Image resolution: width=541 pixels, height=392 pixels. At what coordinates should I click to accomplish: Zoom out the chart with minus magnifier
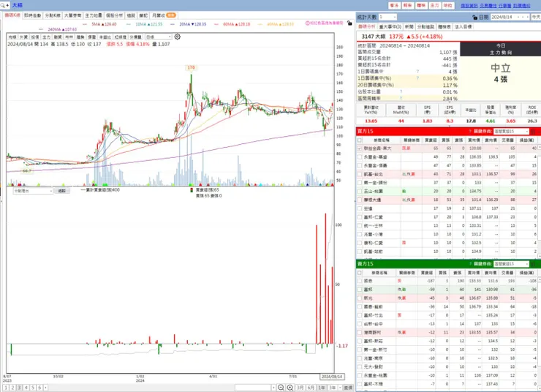click(x=281, y=388)
